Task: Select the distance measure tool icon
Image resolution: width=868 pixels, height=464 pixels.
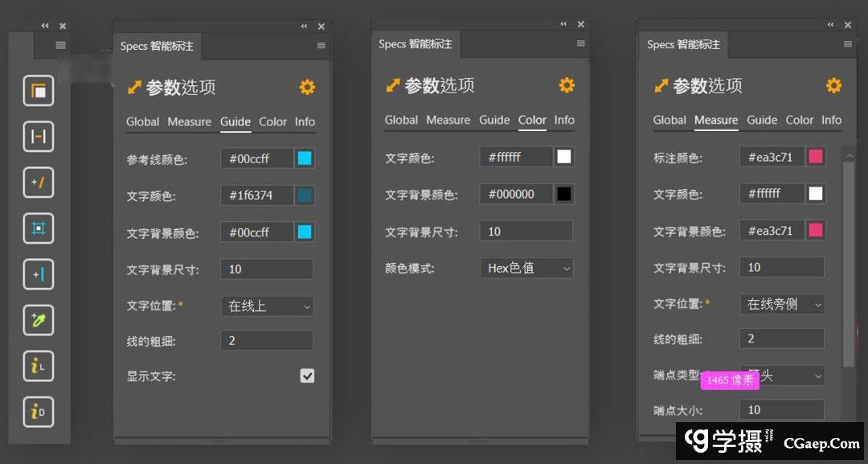Action: [x=39, y=137]
